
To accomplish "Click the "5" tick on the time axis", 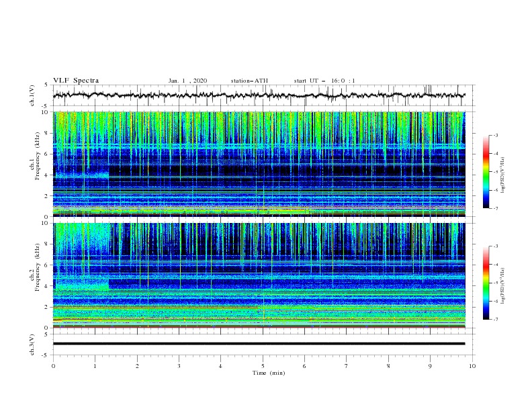I will coord(263,366).
